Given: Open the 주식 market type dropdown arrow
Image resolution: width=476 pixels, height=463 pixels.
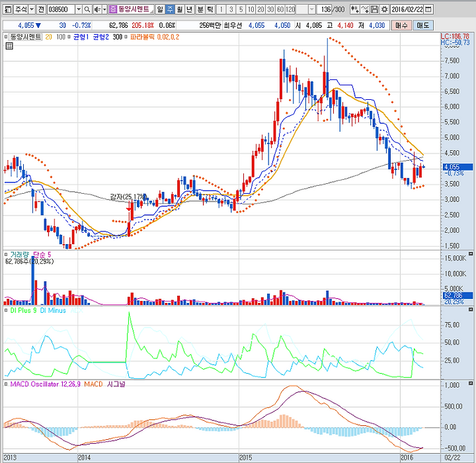Looking at the screenshot, I should click(32, 9).
